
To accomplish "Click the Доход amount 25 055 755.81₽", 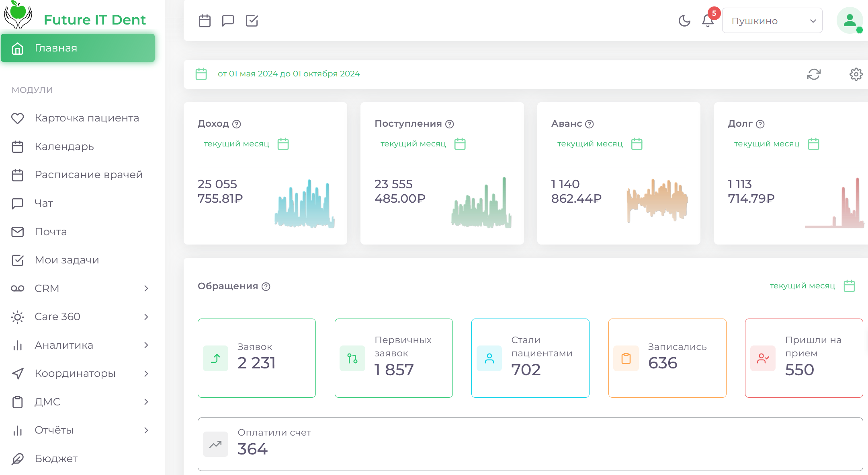I will (x=220, y=191).
